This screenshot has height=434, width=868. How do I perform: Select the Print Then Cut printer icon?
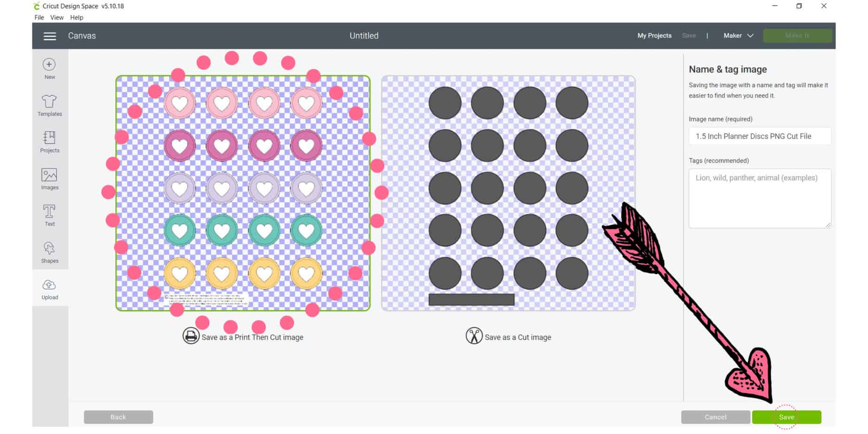pos(191,336)
